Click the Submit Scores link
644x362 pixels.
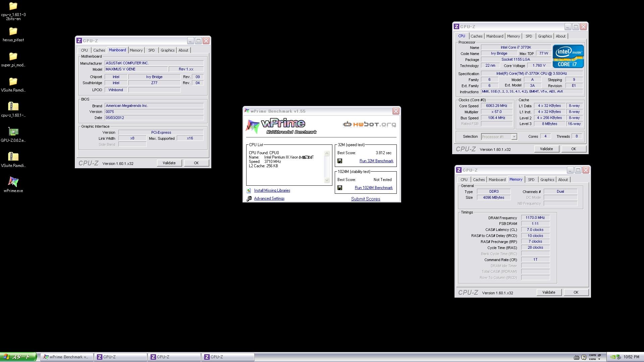[x=366, y=199]
